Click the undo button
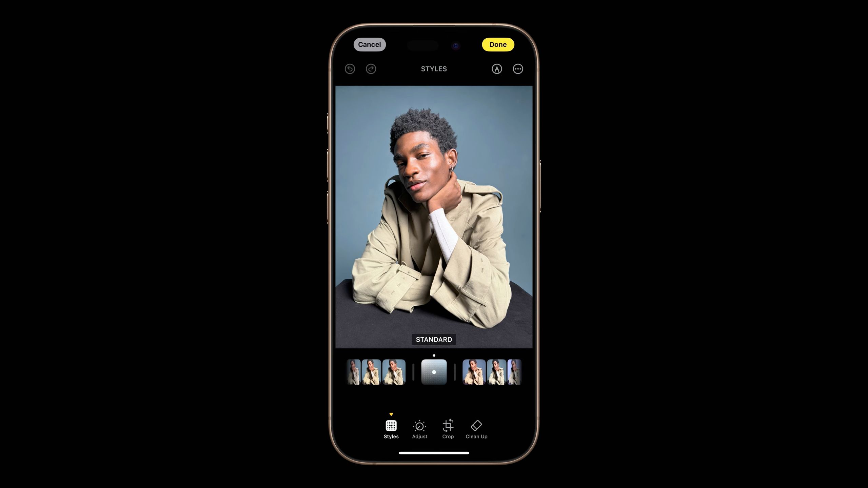868x488 pixels. click(x=350, y=69)
